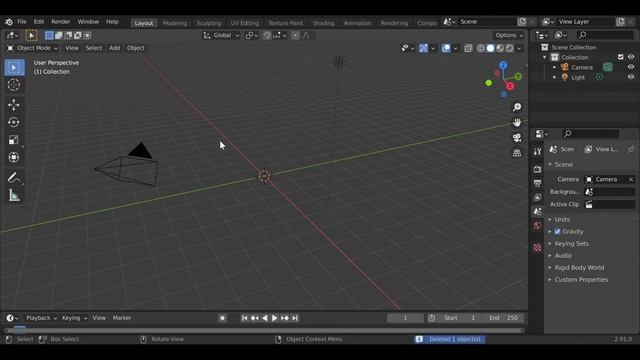Screen dimensions: 640x360
Task: Open the Playback dropdown in timeline
Action: [41, 318]
